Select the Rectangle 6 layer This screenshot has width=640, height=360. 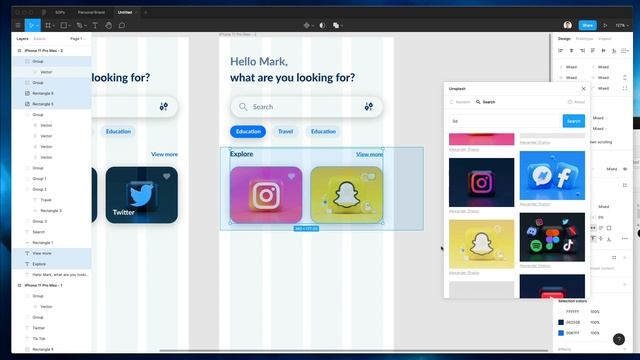(x=52, y=93)
